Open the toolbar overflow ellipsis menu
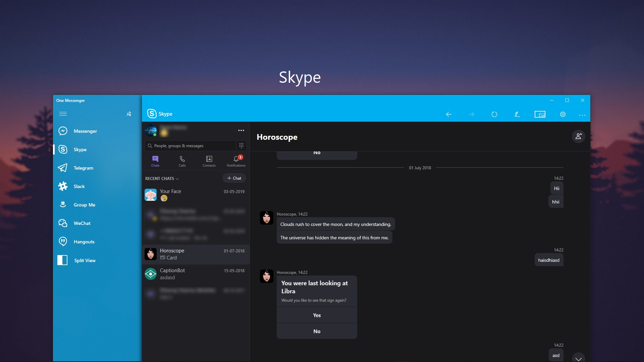Image resolution: width=644 pixels, height=362 pixels. click(582, 114)
